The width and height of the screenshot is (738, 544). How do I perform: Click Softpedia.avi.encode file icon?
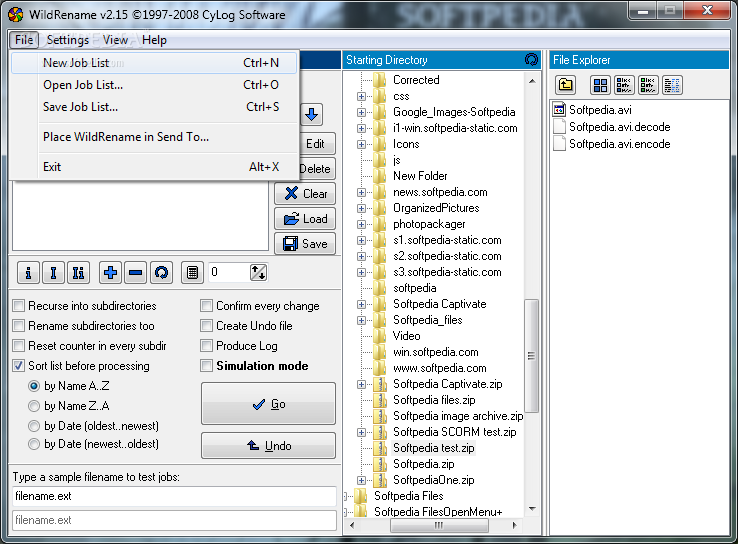[559, 144]
